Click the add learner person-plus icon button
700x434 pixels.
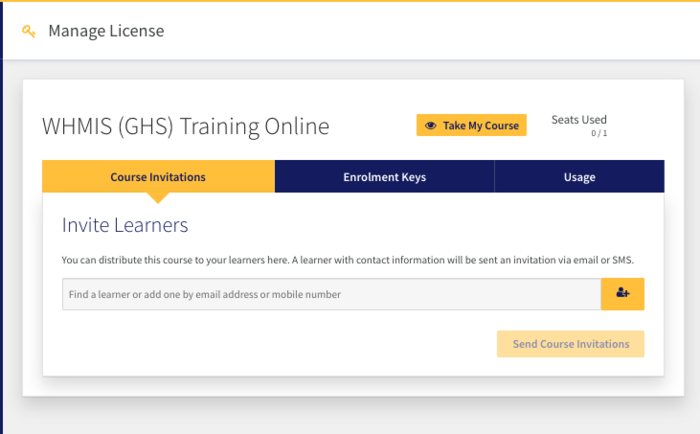click(622, 294)
